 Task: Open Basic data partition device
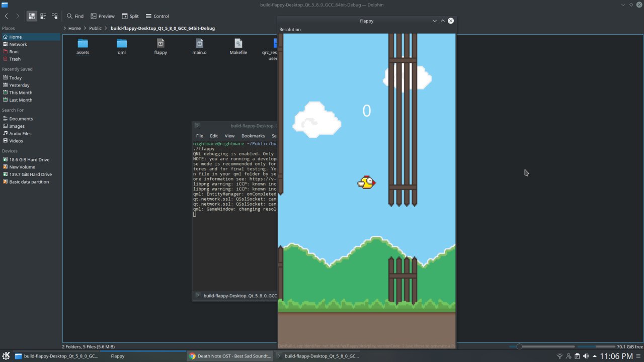[30, 182]
